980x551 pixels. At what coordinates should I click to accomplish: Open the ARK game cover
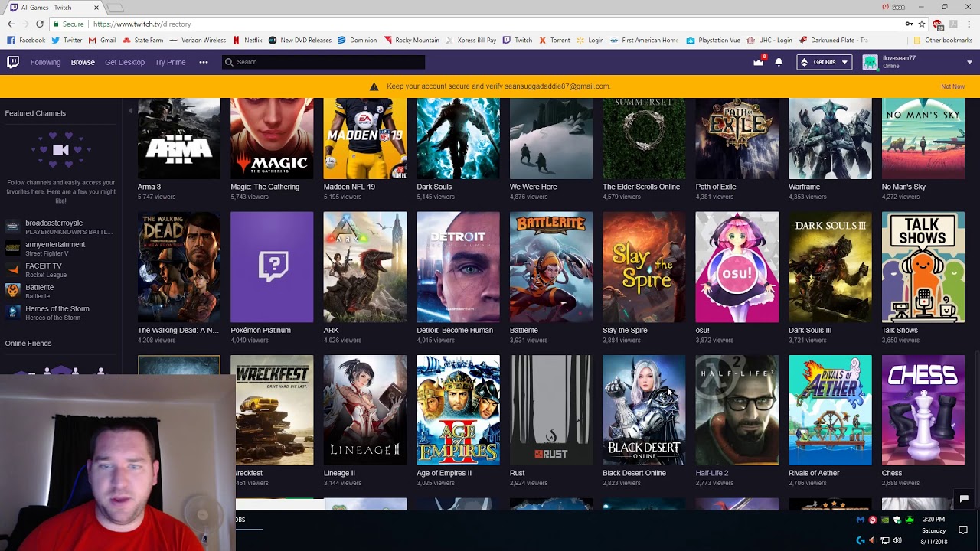coord(365,267)
